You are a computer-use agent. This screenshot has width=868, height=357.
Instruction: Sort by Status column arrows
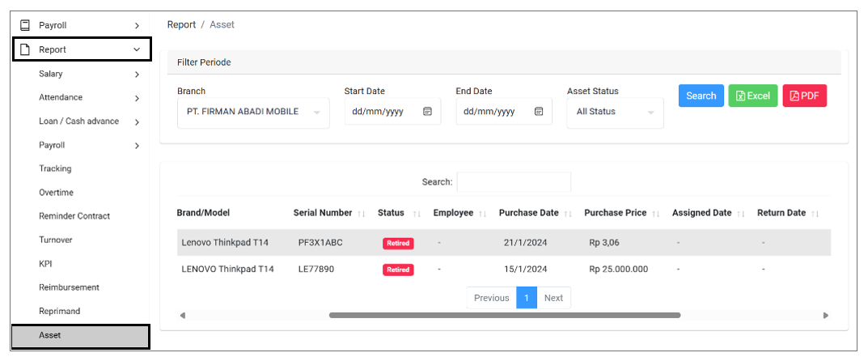click(417, 214)
